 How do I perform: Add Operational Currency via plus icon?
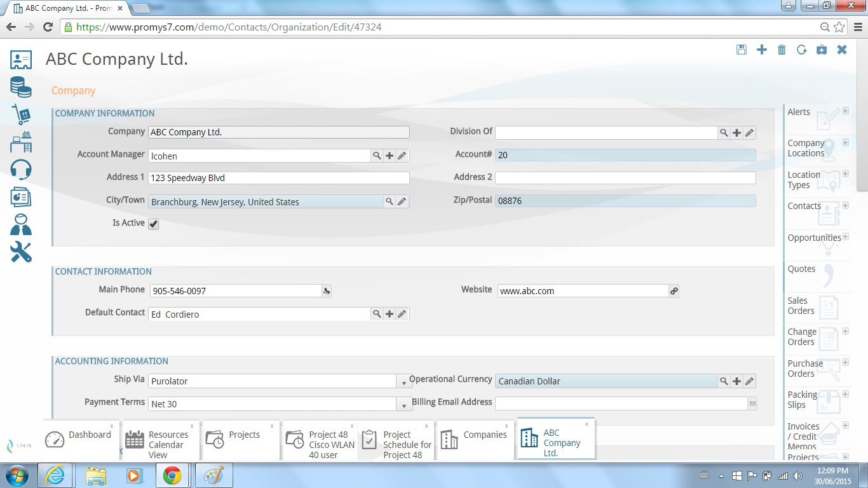[x=736, y=381]
